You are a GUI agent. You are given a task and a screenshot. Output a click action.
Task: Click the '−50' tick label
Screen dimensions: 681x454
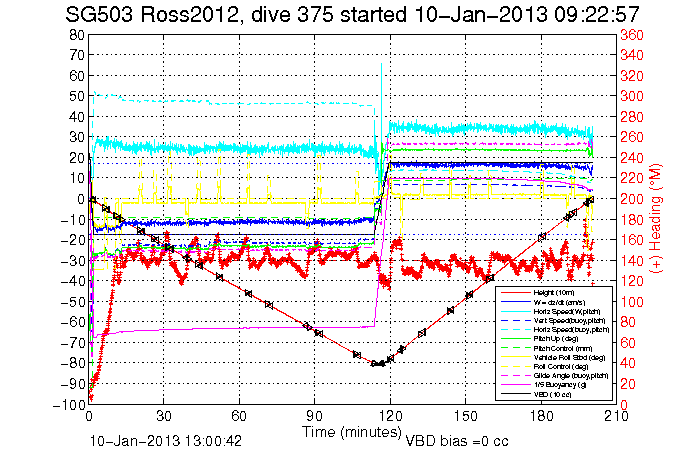point(72,302)
